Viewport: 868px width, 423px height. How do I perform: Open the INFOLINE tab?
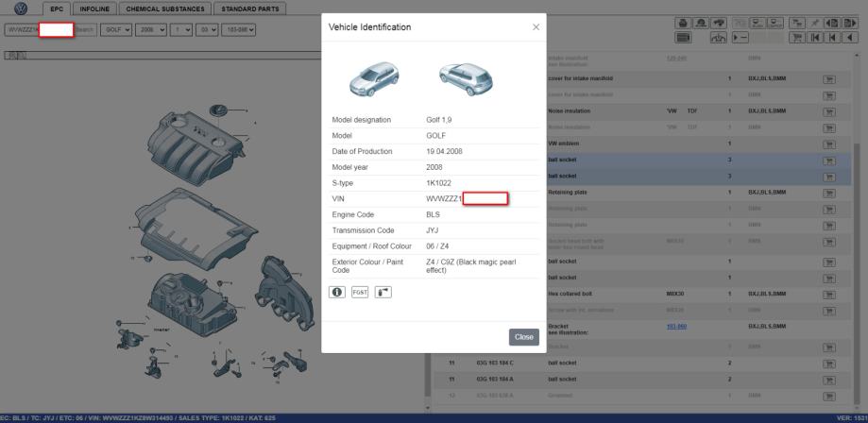click(x=94, y=8)
